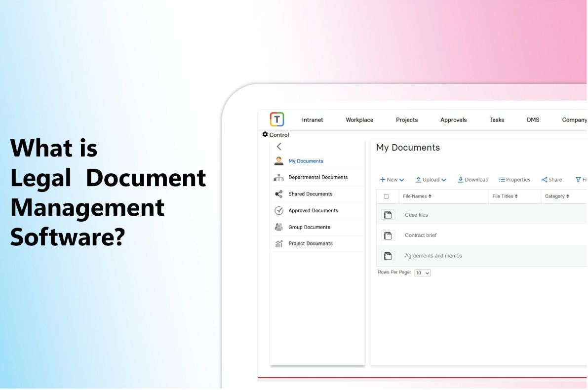The image size is (588, 390).
Task: Click the Contract brief folder icon
Action: 388,235
